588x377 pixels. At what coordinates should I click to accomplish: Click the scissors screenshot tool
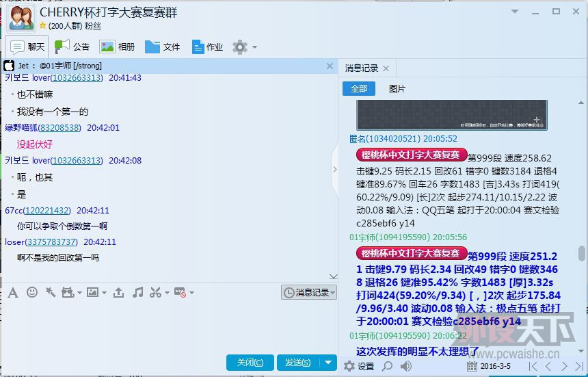pos(155,293)
